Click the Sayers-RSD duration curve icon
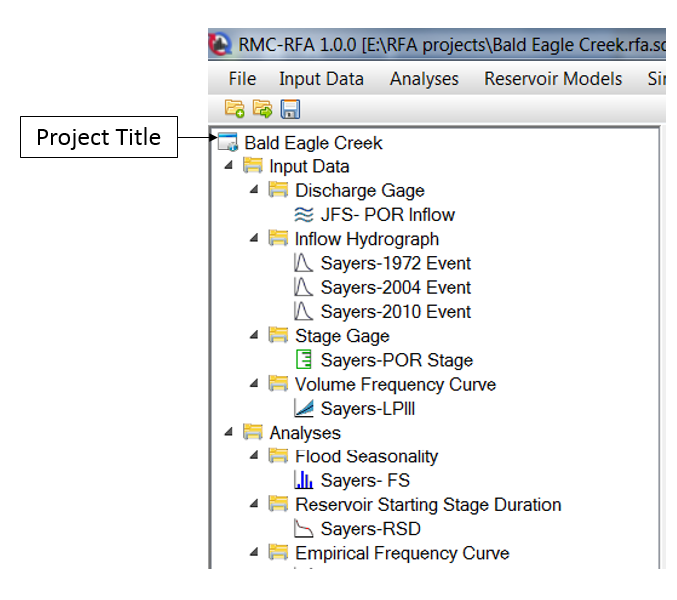This screenshot has height=600, width=677. tap(304, 528)
